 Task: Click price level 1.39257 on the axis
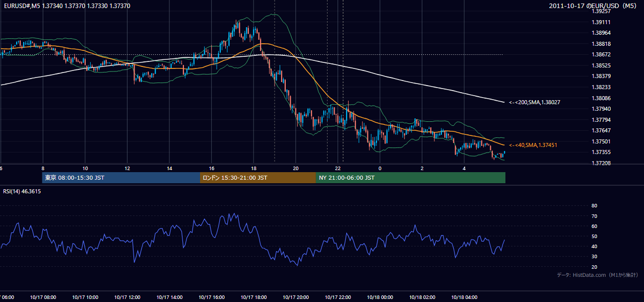601,11
